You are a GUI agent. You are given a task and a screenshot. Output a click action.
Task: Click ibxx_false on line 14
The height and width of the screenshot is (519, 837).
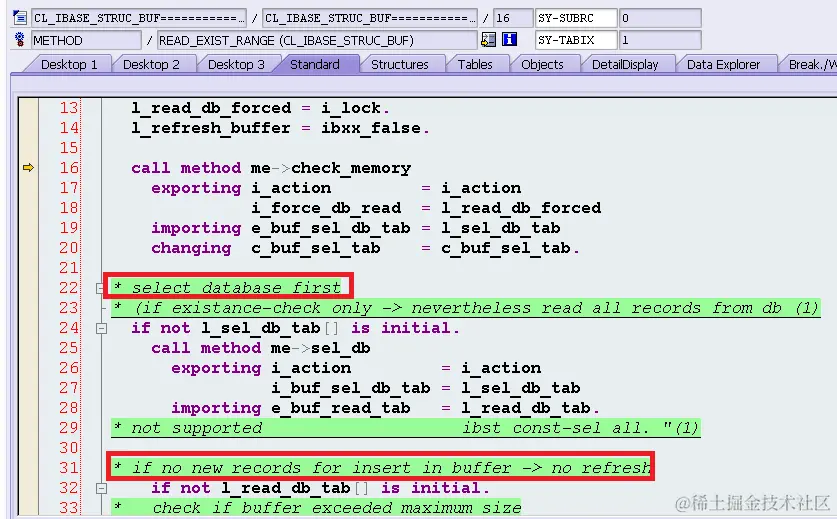pos(371,128)
